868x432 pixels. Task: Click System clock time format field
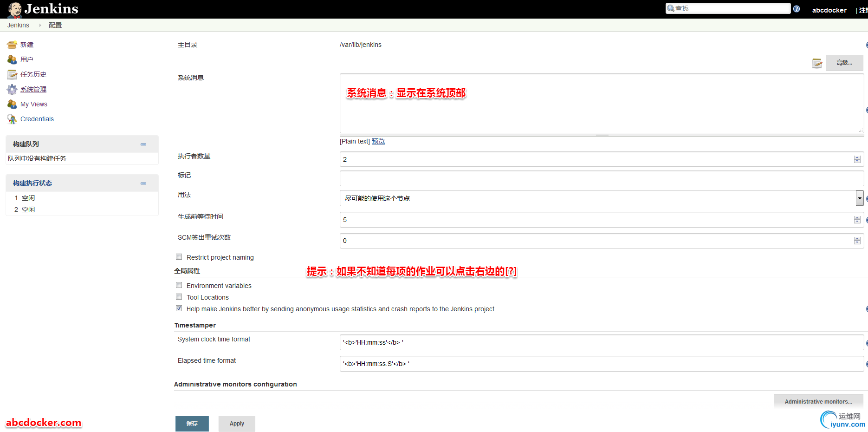tap(602, 342)
